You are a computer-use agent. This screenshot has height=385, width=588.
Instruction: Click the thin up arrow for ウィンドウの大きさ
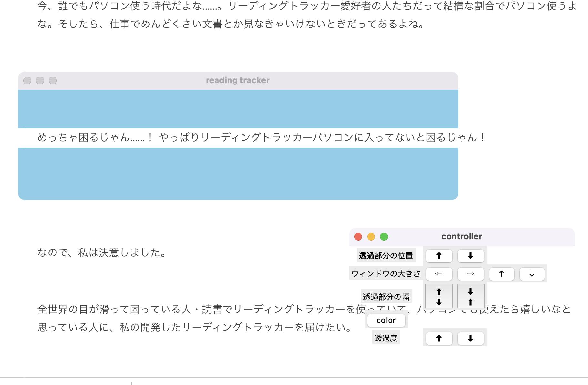[x=502, y=274]
